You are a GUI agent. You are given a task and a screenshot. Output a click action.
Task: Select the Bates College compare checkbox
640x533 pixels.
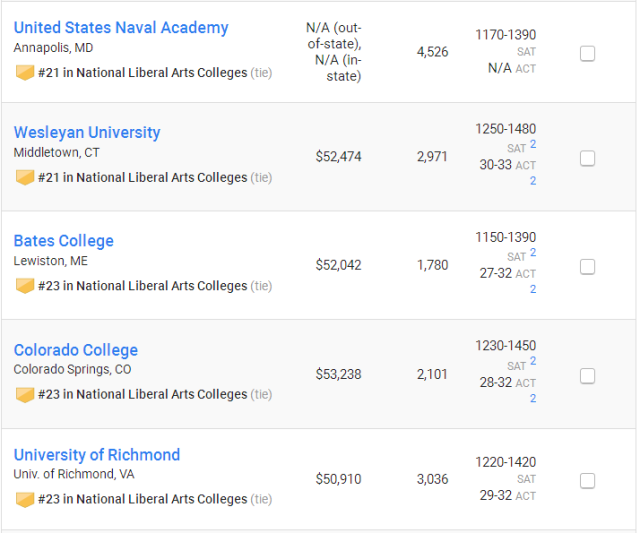[x=587, y=267]
